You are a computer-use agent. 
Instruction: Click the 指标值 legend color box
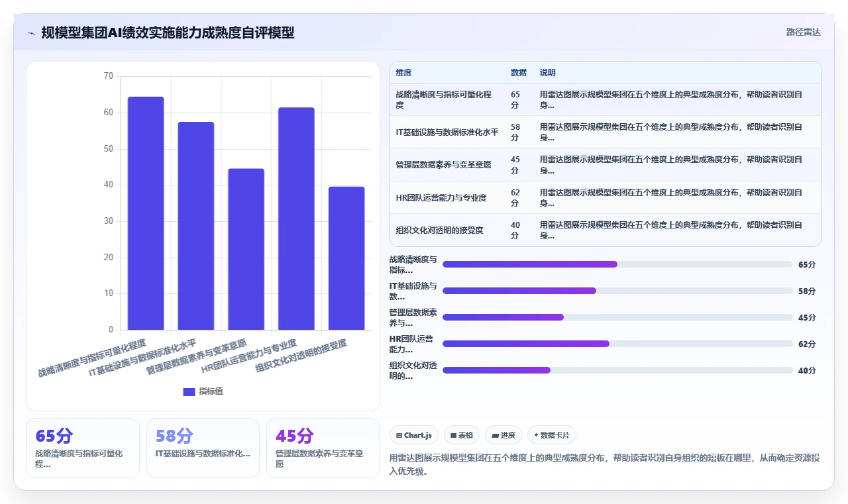[x=189, y=391]
